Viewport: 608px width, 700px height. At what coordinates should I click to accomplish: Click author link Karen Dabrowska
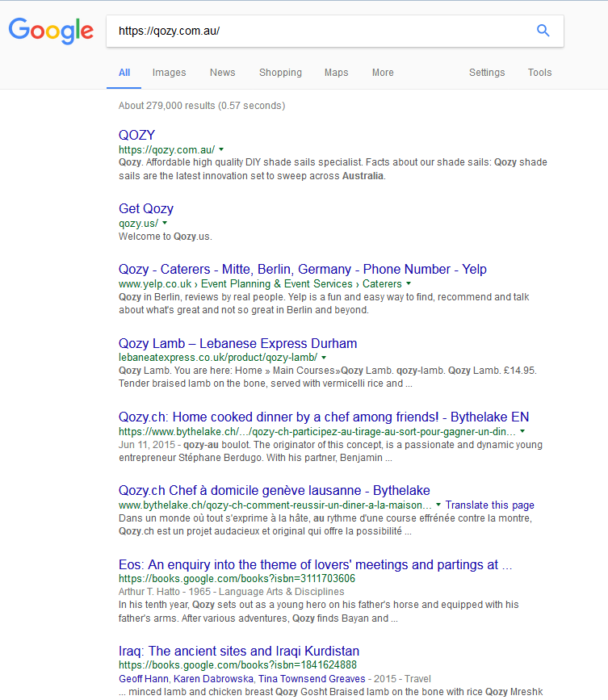pyautogui.click(x=213, y=679)
